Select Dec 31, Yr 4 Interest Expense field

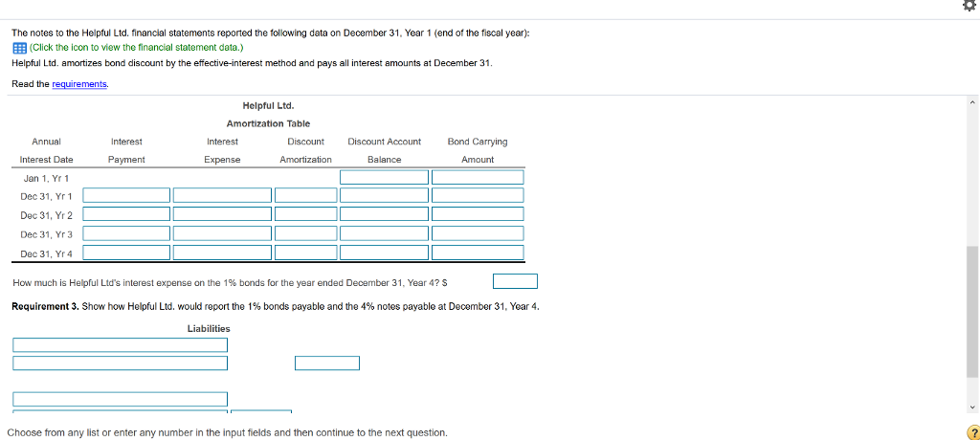coord(222,253)
